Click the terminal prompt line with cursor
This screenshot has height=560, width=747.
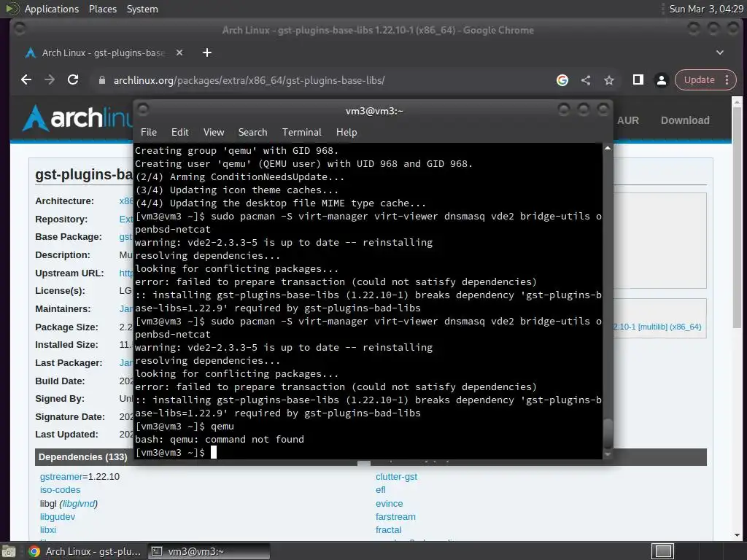point(176,452)
